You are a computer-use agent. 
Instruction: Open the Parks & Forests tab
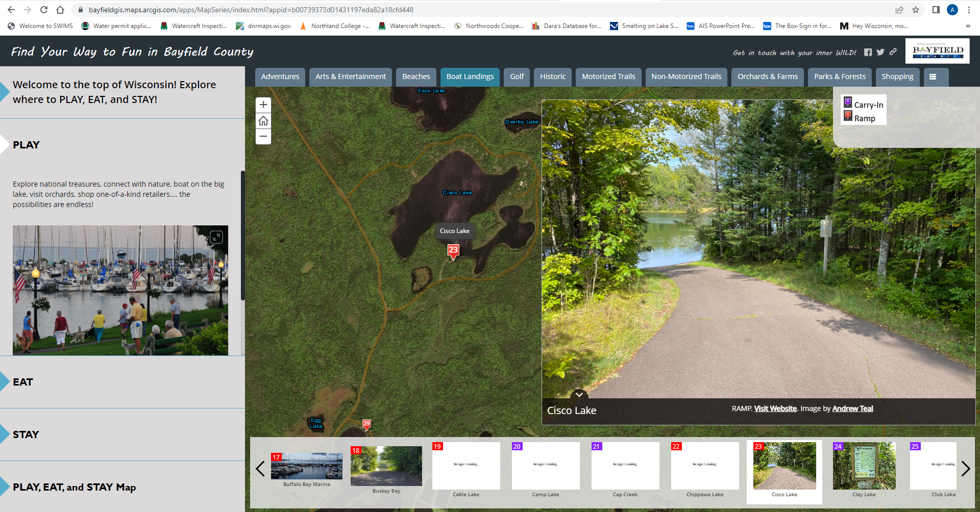coord(840,77)
